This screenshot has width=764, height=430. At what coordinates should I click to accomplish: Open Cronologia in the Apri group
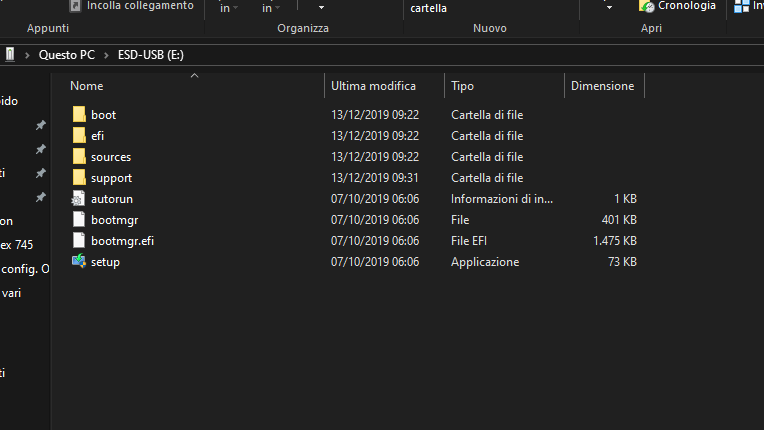(677, 6)
